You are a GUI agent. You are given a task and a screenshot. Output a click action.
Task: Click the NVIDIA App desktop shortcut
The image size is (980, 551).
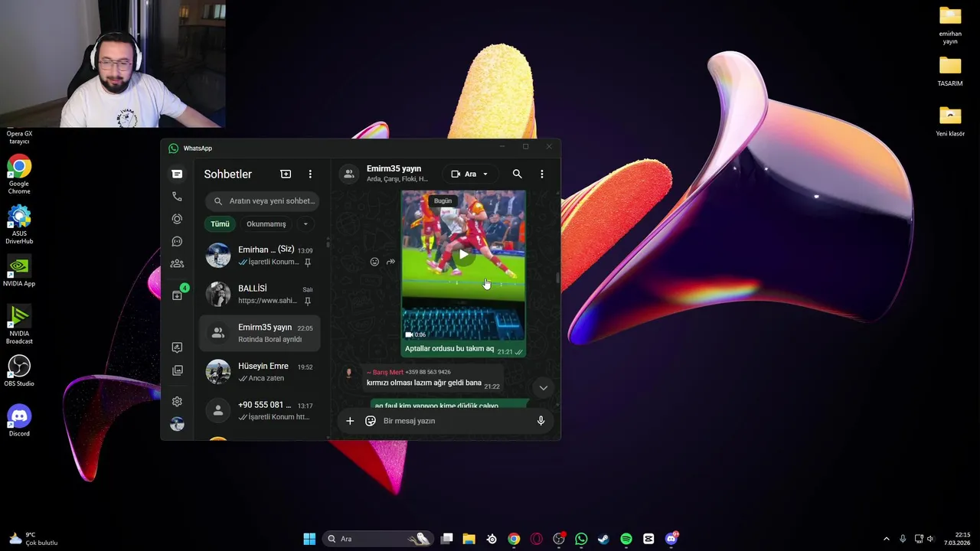(x=19, y=271)
